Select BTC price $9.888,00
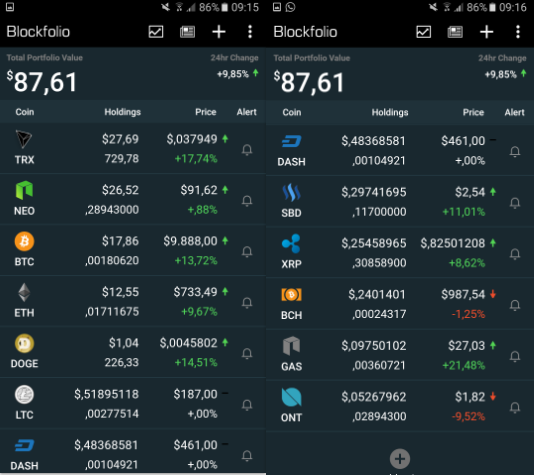This screenshot has width=534, height=475. point(190,241)
